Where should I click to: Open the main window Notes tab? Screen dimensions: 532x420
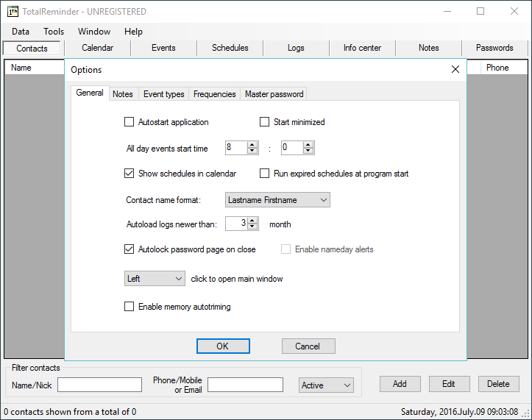(x=428, y=48)
